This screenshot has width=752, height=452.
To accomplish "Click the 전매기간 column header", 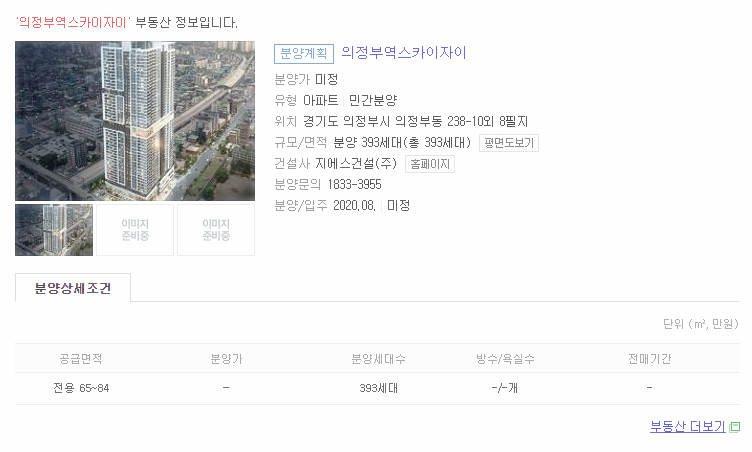I will tap(649, 359).
